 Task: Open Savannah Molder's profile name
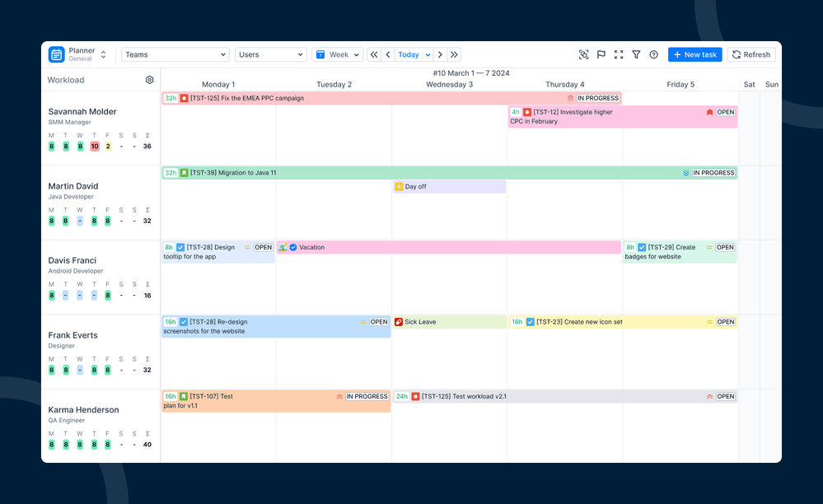pyautogui.click(x=82, y=112)
